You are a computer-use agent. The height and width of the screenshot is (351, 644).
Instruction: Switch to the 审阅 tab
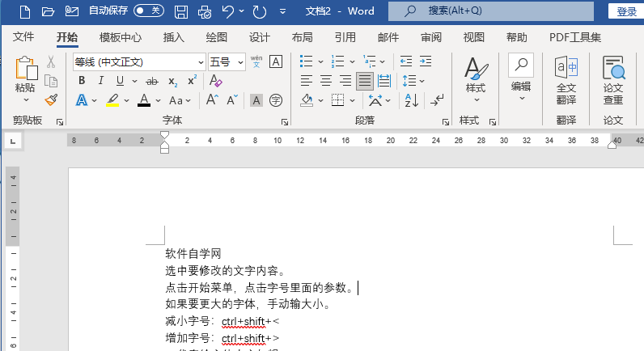pyautogui.click(x=431, y=38)
